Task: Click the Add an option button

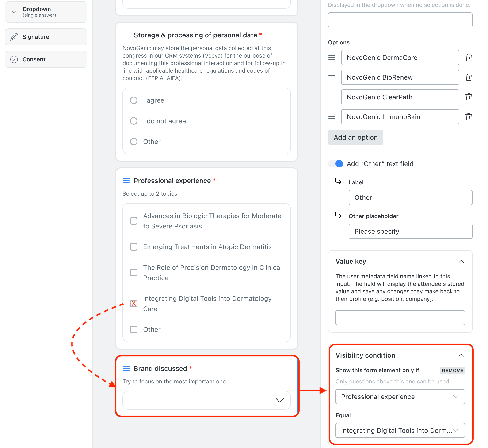Action: (355, 137)
